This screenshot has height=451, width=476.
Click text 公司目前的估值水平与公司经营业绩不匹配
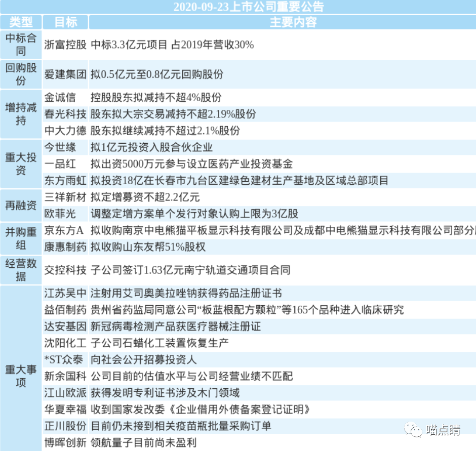tap(192, 376)
